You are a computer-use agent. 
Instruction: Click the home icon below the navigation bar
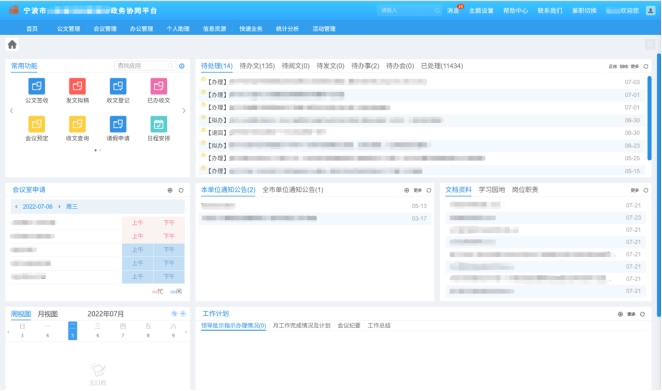coord(12,44)
